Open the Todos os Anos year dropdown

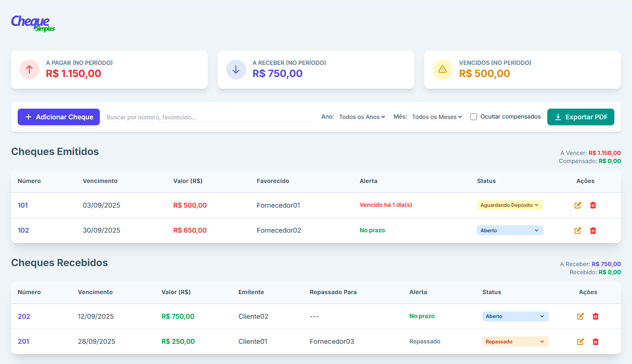coord(362,117)
